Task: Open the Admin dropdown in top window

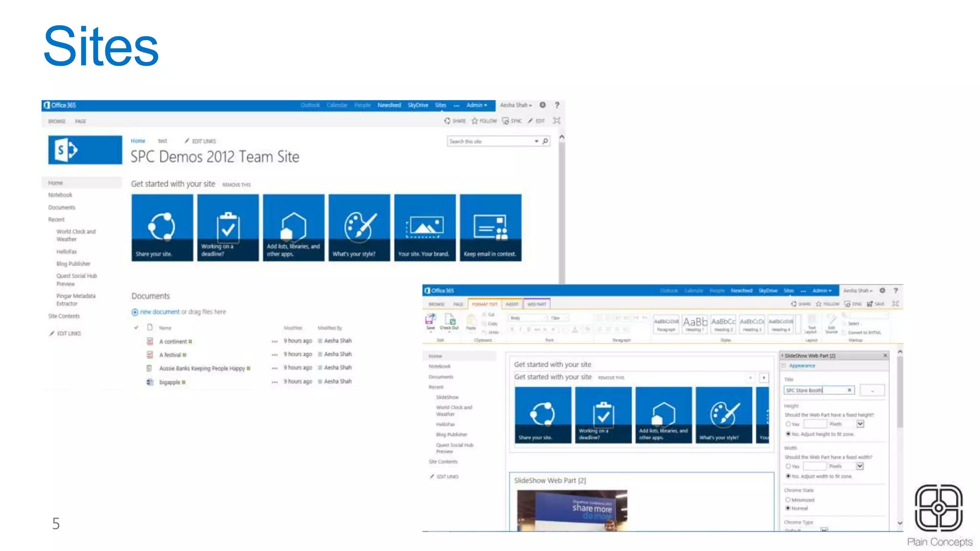Action: (477, 105)
